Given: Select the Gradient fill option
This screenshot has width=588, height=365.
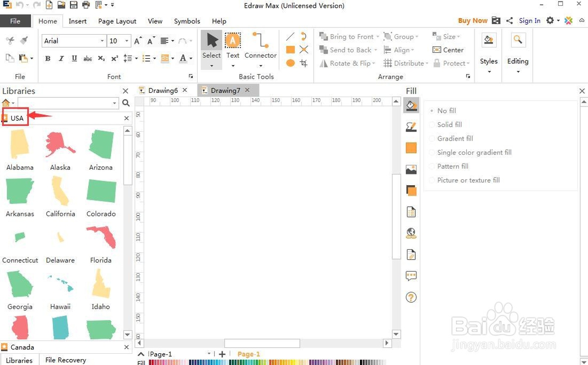Looking at the screenshot, I should (451, 138).
